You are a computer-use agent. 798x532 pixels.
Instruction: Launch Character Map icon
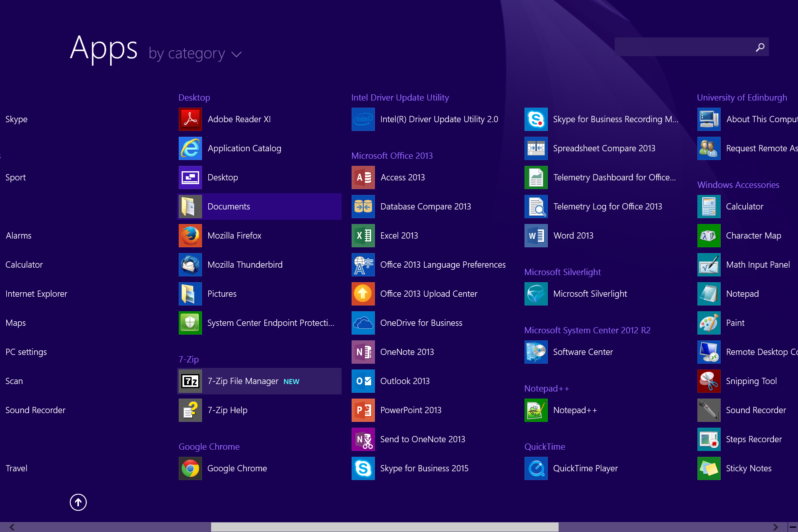pyautogui.click(x=709, y=236)
